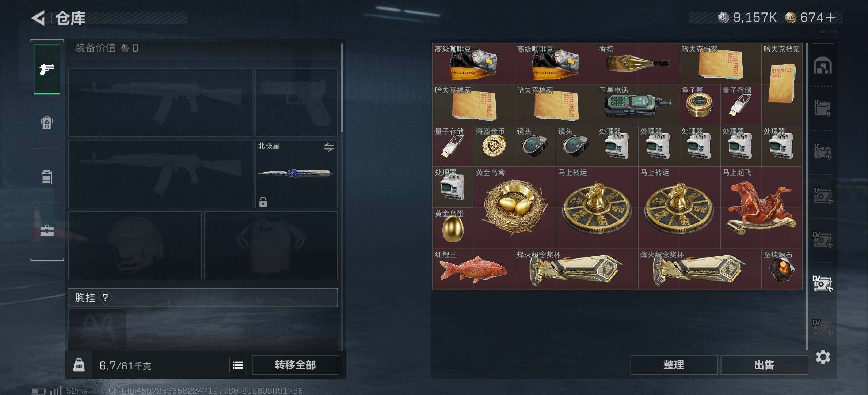The image size is (868, 395).
Task: Select the 红鲤王 red carp item
Action: click(473, 270)
